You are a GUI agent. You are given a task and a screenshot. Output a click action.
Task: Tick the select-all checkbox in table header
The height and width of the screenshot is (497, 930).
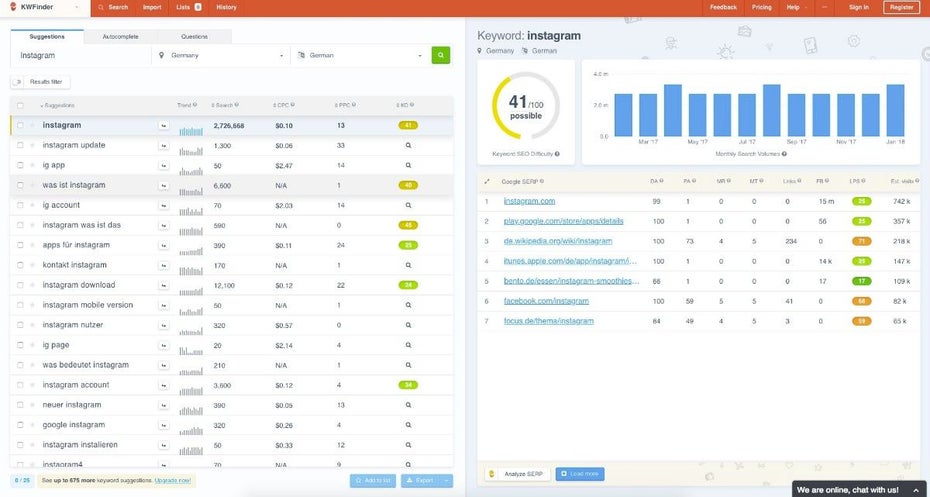tap(20, 105)
